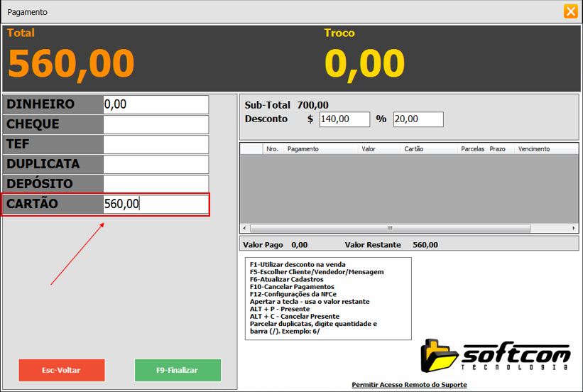Close the Pagamento window with X icon
The image size is (583, 392).
[x=570, y=11]
